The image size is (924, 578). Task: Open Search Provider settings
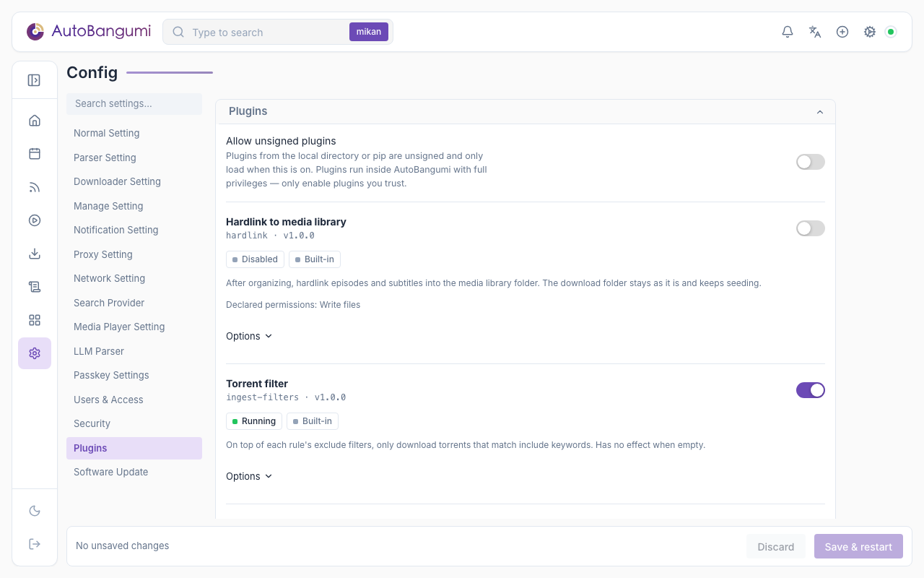click(134, 303)
